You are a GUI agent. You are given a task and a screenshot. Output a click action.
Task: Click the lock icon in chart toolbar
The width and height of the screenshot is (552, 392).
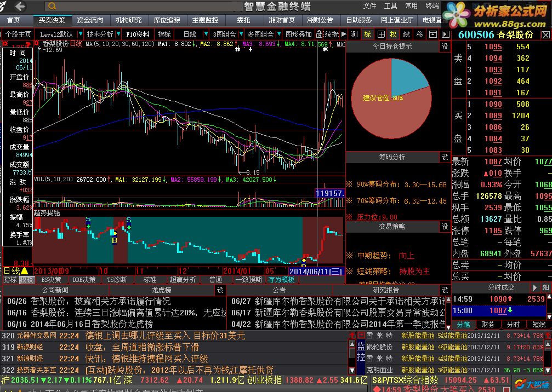click(319, 34)
